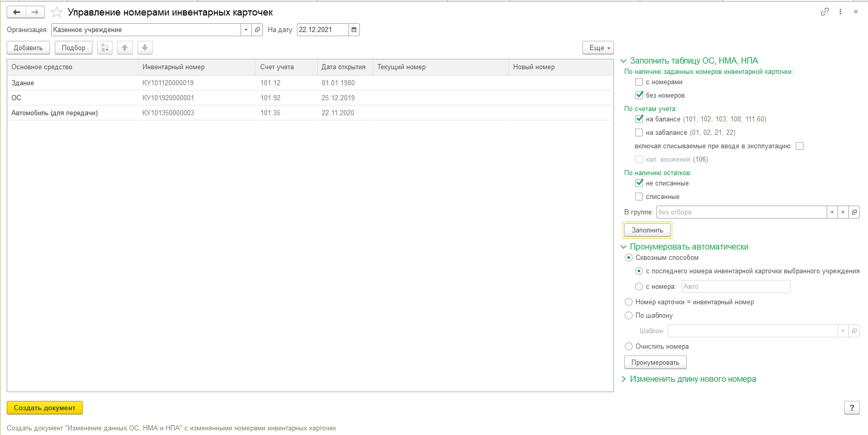The width and height of the screenshot is (868, 435).
Task: Sort the table rows with sort icon
Action: click(x=105, y=48)
